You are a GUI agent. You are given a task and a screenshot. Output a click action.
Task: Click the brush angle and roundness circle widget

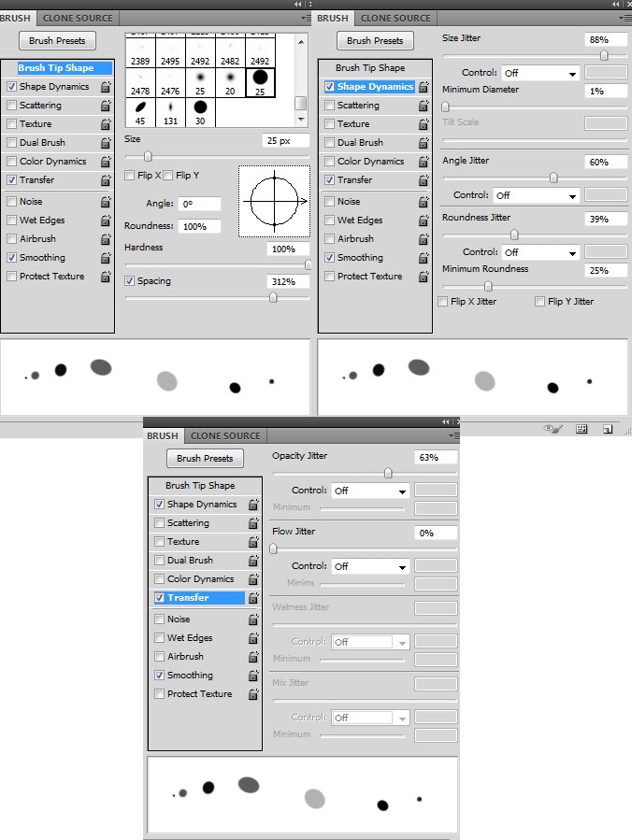275,202
